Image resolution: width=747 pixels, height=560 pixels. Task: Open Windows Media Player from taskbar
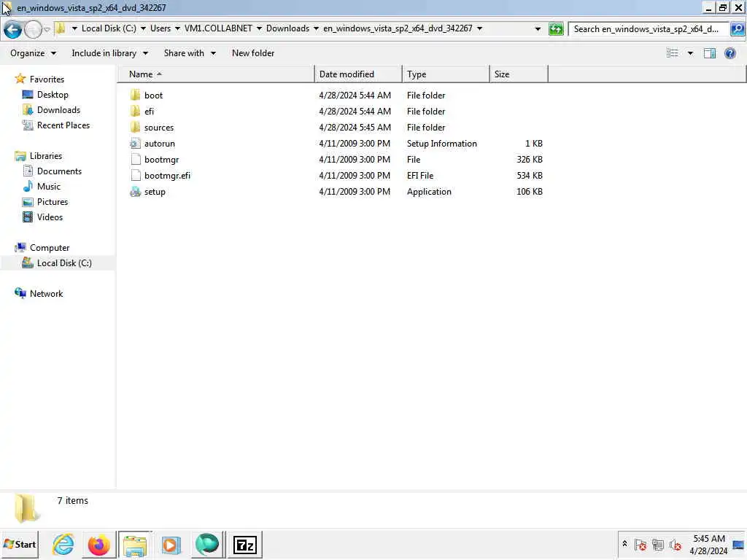coord(171,544)
